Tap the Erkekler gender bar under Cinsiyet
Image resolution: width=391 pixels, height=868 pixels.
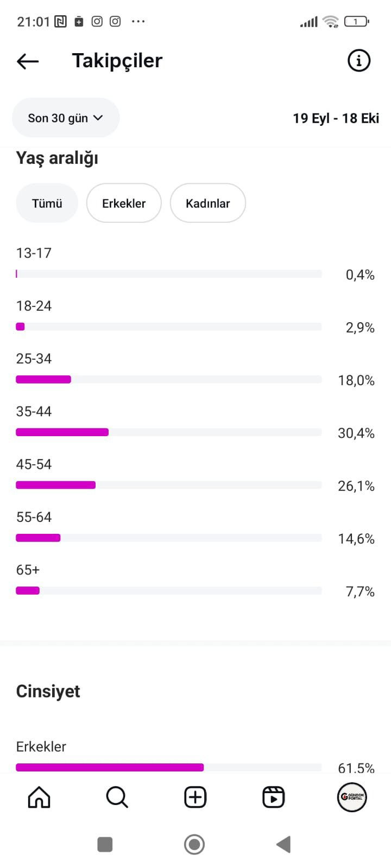[169, 767]
